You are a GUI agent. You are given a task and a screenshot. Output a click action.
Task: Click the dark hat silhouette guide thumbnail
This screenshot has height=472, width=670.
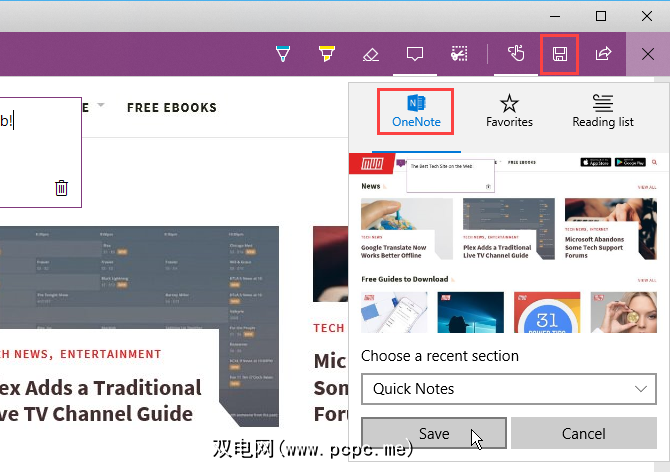pos(470,312)
